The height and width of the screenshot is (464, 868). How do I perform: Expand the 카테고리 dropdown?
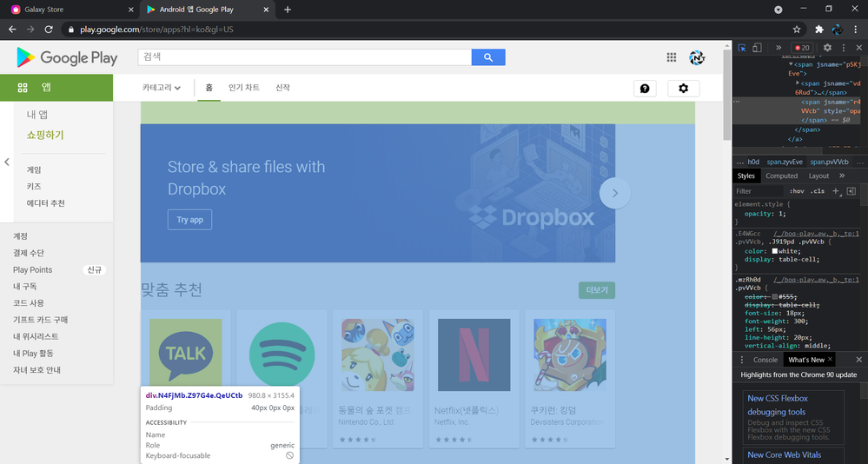click(162, 88)
